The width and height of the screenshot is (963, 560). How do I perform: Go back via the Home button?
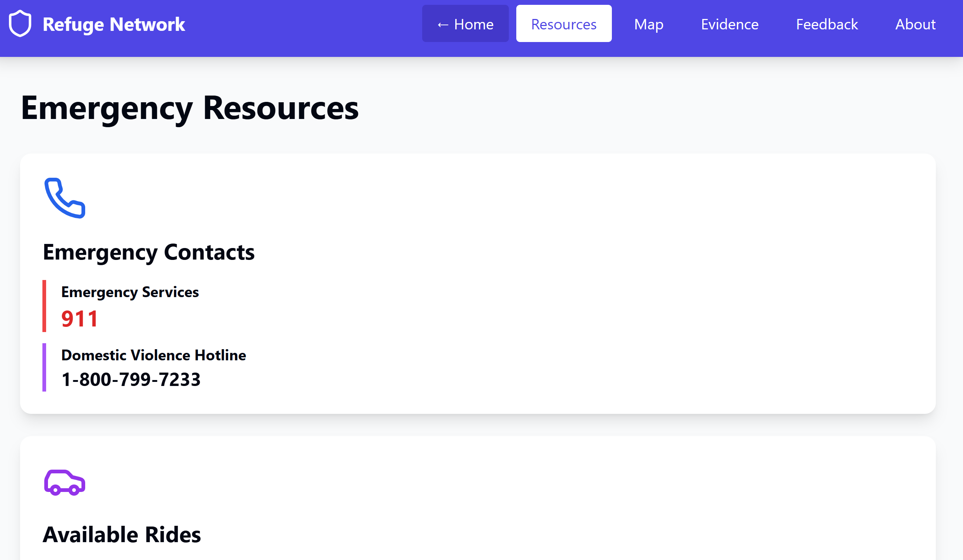tap(465, 24)
